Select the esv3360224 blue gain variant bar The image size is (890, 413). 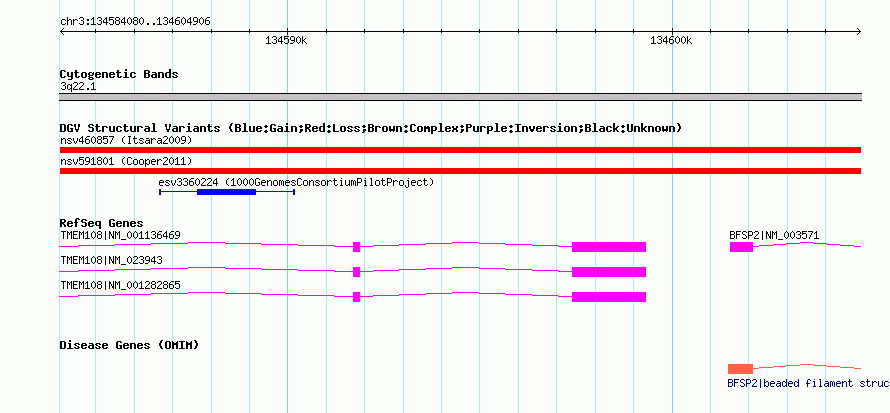pos(226,192)
